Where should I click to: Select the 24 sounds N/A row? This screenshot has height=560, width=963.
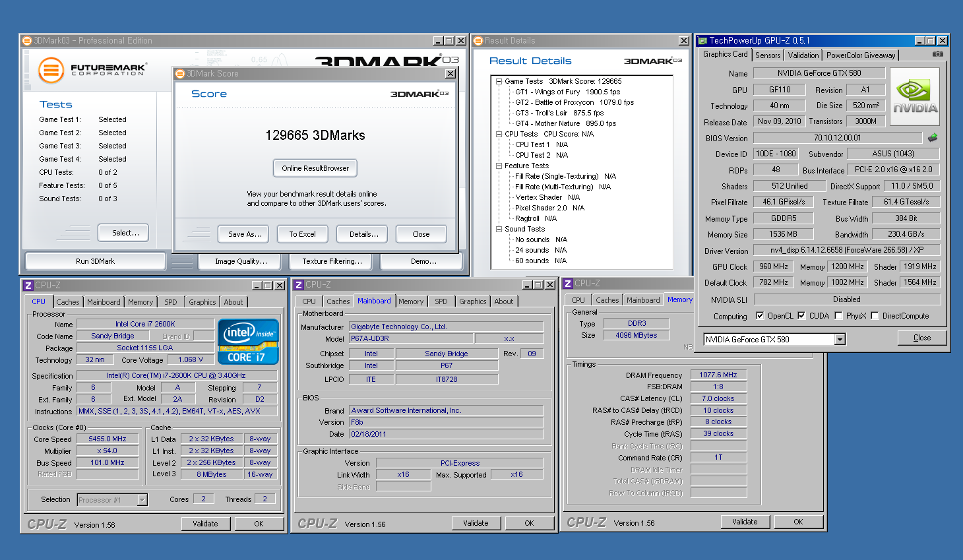pyautogui.click(x=541, y=251)
